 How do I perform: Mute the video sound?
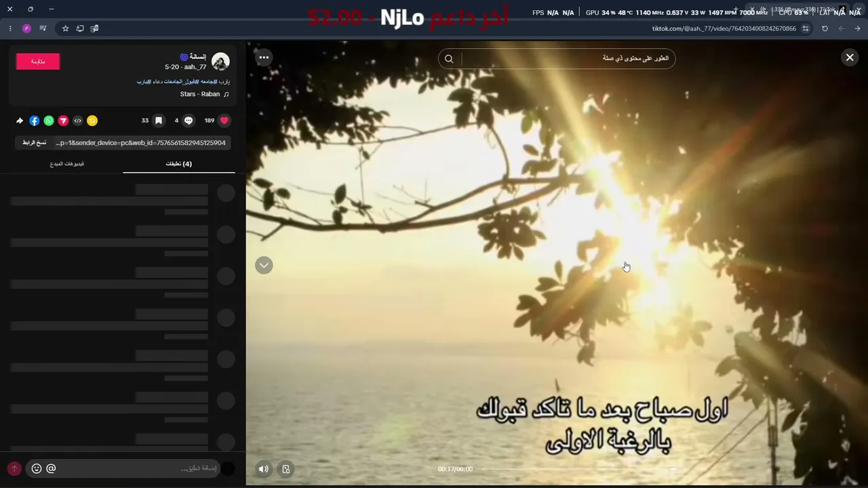264,468
